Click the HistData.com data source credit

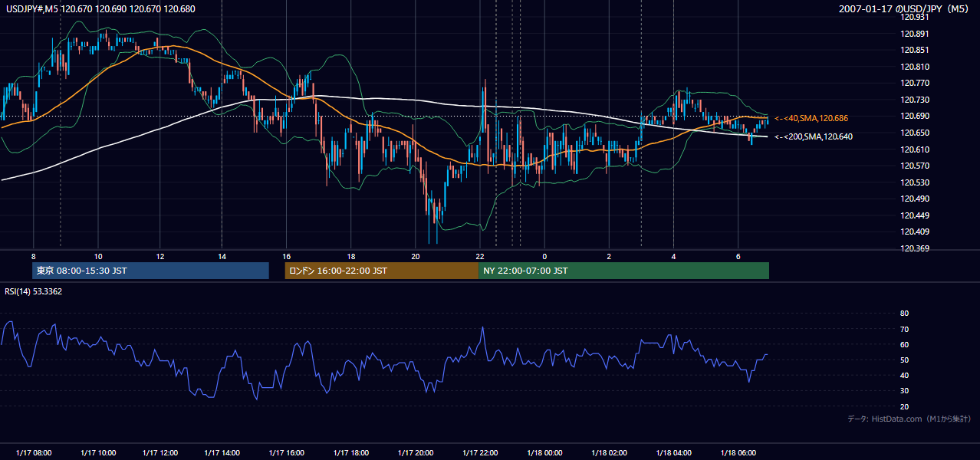click(909, 419)
